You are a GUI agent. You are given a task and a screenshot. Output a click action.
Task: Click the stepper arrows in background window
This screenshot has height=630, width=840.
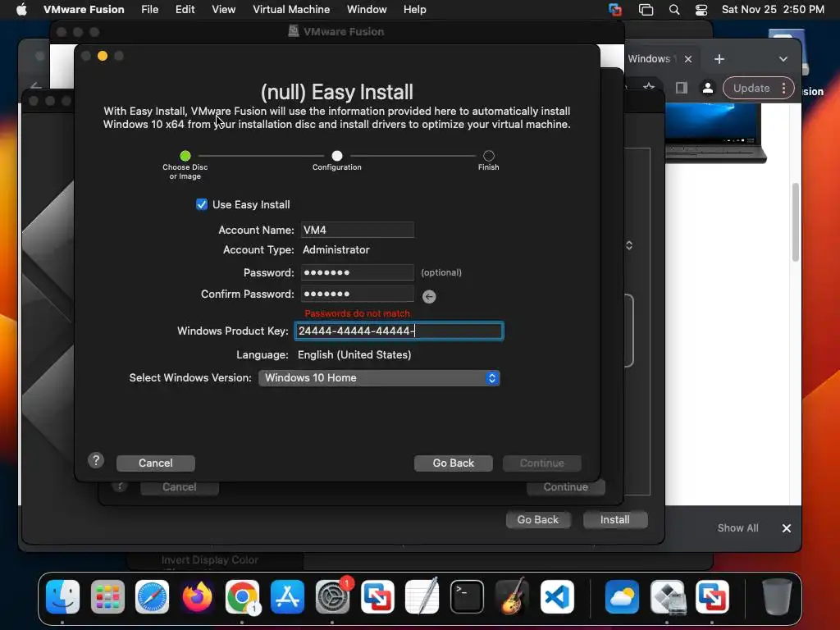click(629, 245)
